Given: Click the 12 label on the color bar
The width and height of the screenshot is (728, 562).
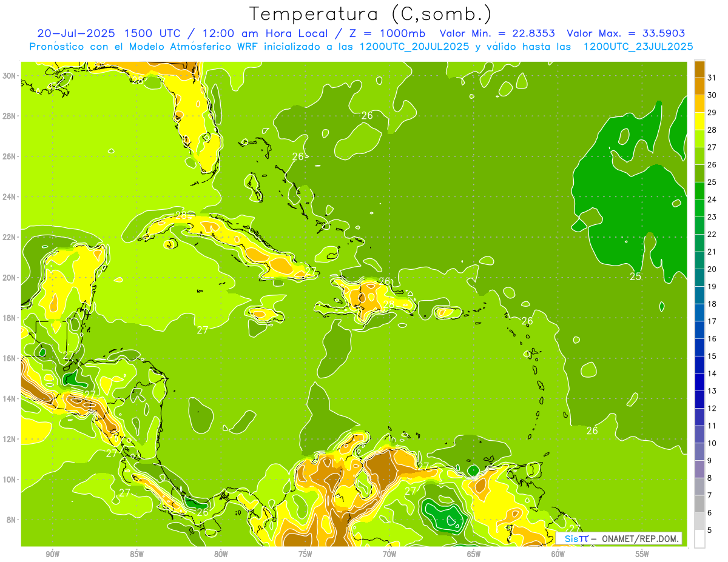Looking at the screenshot, I should (x=712, y=409).
